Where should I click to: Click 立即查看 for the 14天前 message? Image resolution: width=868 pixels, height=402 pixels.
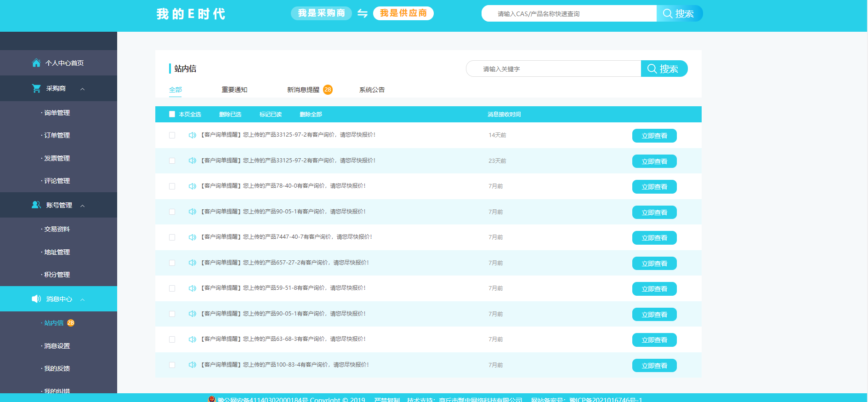coord(654,136)
